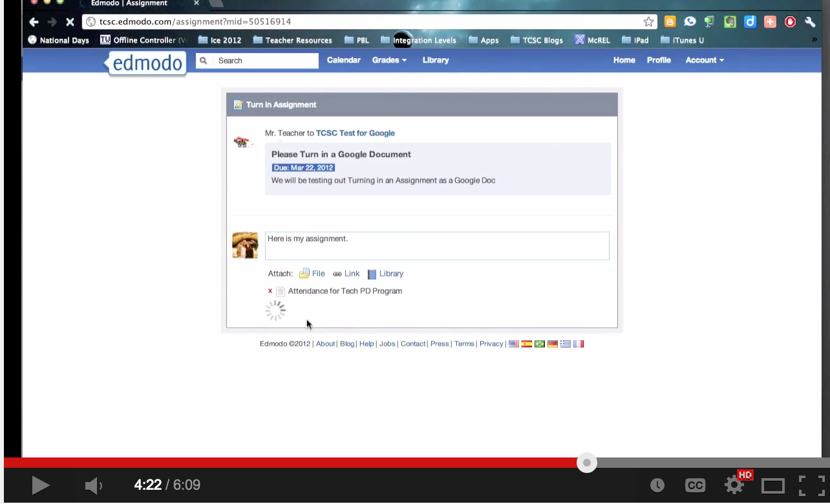Image resolution: width=830 pixels, height=504 pixels.
Task: Switch language with the US flag
Action: (x=514, y=344)
